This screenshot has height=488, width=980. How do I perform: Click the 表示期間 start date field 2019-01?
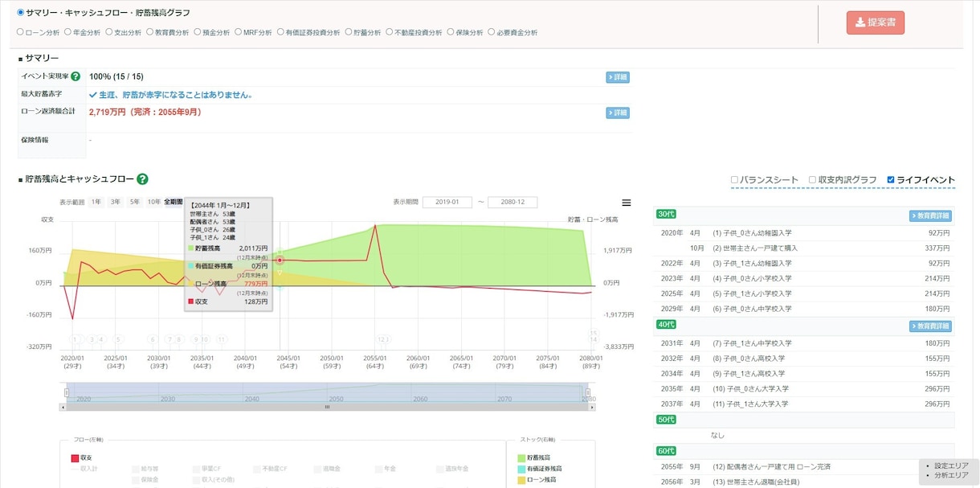(x=447, y=202)
